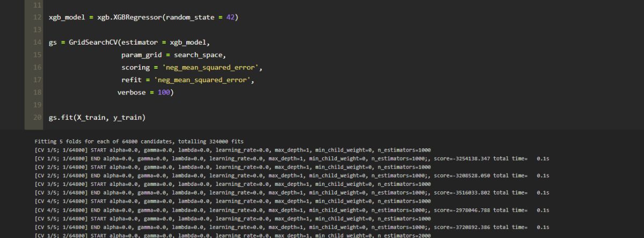The image size is (644, 238).
Task: Click the 'xgb_model' variable name on line 12
Action: (67, 17)
